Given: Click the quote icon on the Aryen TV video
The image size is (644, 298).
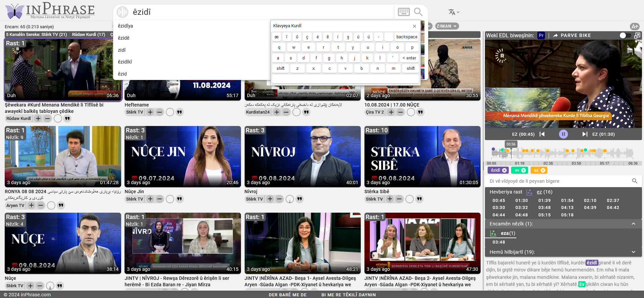Looking at the screenshot, I should pyautogui.click(x=61, y=205).
